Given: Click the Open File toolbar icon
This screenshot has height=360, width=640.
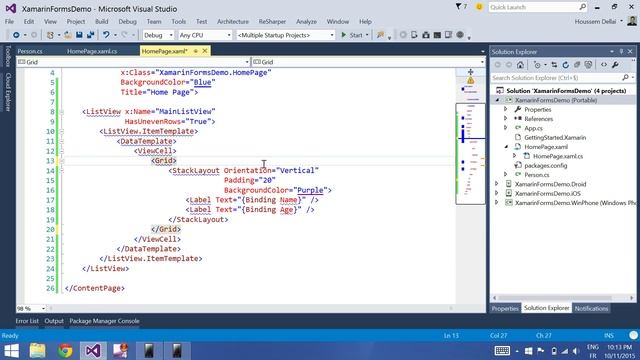Looking at the screenshot, I should pyautogui.click(x=67, y=35).
